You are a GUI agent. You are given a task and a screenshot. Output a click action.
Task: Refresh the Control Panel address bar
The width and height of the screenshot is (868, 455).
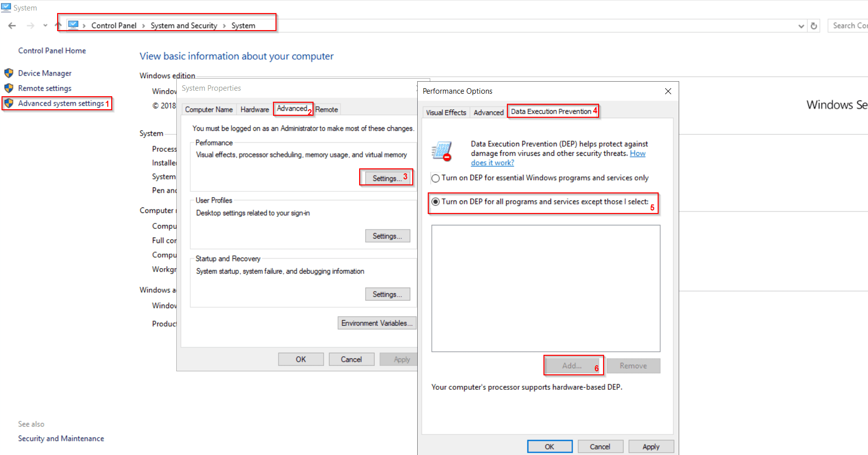[x=814, y=26]
